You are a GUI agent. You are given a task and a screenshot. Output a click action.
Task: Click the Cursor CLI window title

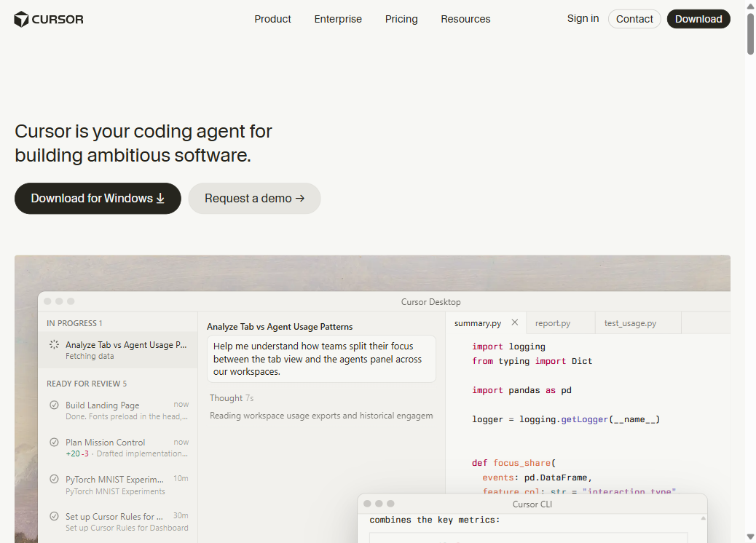pyautogui.click(x=532, y=504)
